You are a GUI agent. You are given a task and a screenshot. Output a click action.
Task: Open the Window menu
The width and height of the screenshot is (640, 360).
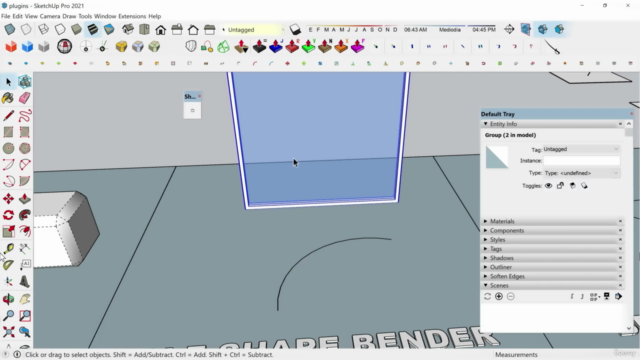(x=105, y=16)
